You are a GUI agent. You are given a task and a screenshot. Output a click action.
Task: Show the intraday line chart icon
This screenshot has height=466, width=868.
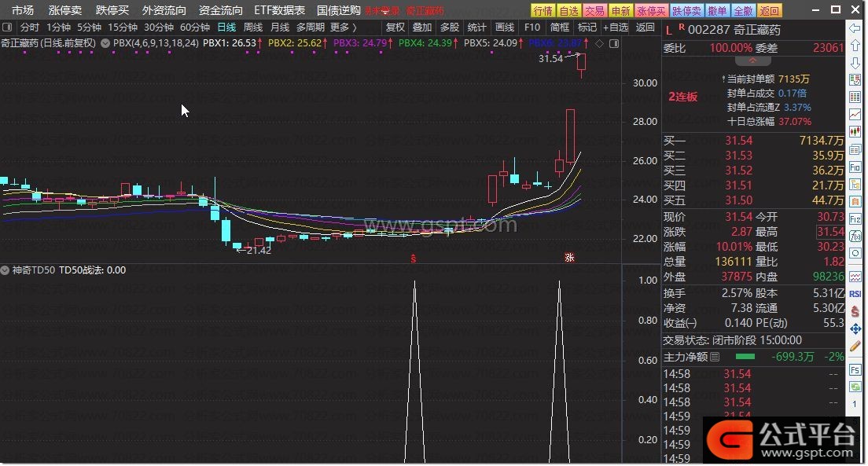pos(855,115)
